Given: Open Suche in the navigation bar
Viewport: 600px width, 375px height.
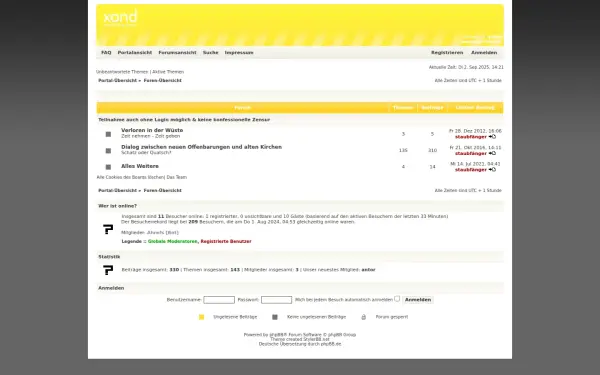Looking at the screenshot, I should tap(210, 52).
